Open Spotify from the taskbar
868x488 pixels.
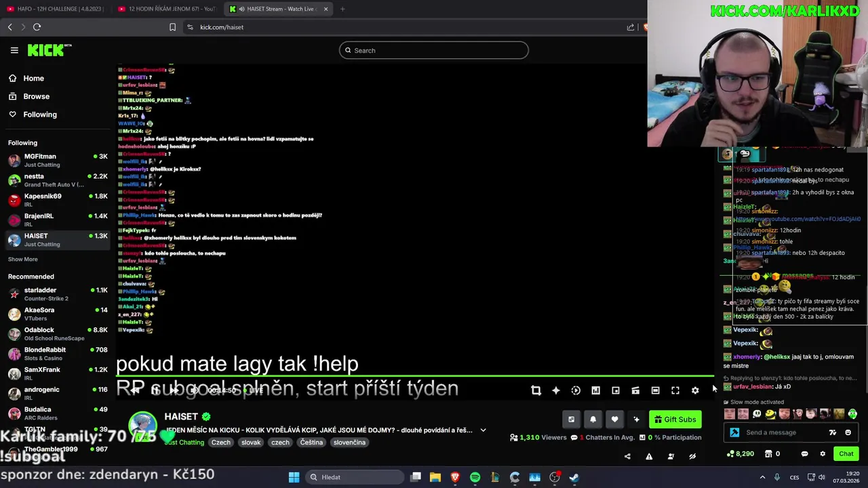[475, 477]
